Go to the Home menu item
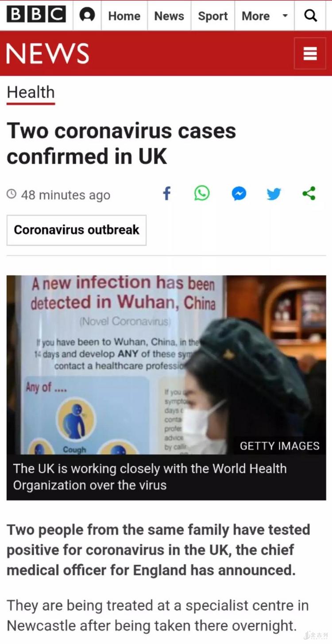Image resolution: width=332 pixels, height=644 pixels. click(x=124, y=16)
